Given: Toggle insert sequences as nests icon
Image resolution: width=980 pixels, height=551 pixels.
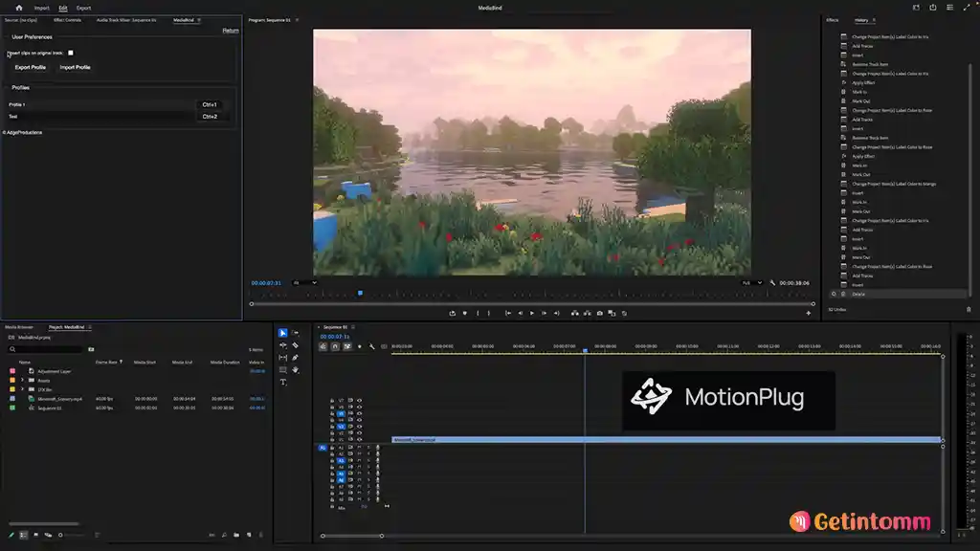Looking at the screenshot, I should coord(323,346).
